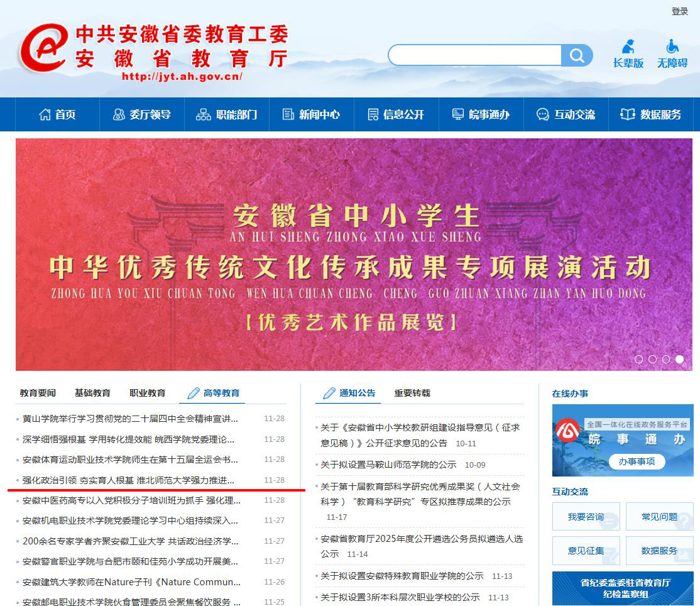Screen dimensions: 700x606
Task: Open 皖事通办 navigation menu item
Action: click(x=481, y=114)
